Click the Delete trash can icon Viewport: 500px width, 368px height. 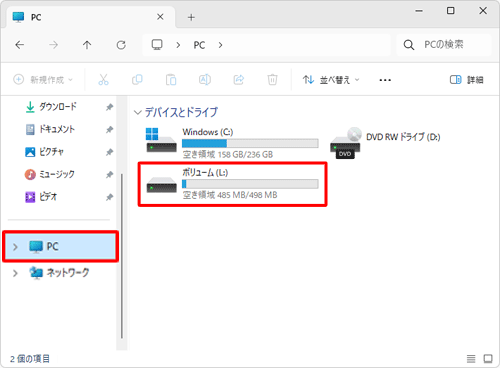click(x=272, y=80)
